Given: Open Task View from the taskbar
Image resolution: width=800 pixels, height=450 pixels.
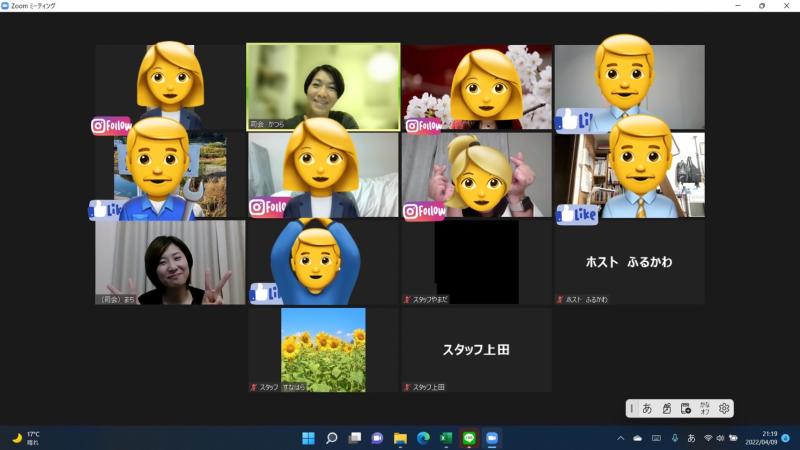Looking at the screenshot, I should coord(354,438).
